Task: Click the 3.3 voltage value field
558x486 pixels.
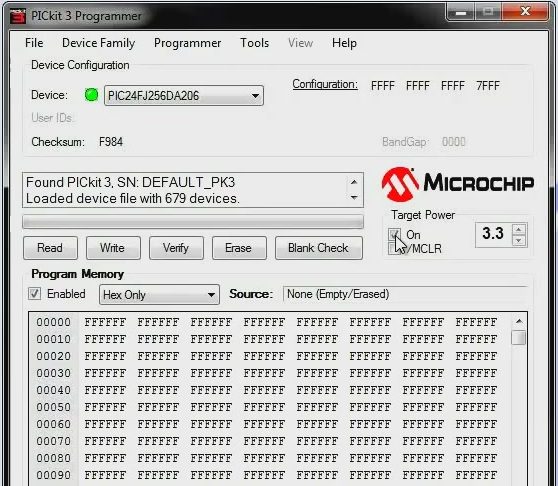Action: coord(494,234)
